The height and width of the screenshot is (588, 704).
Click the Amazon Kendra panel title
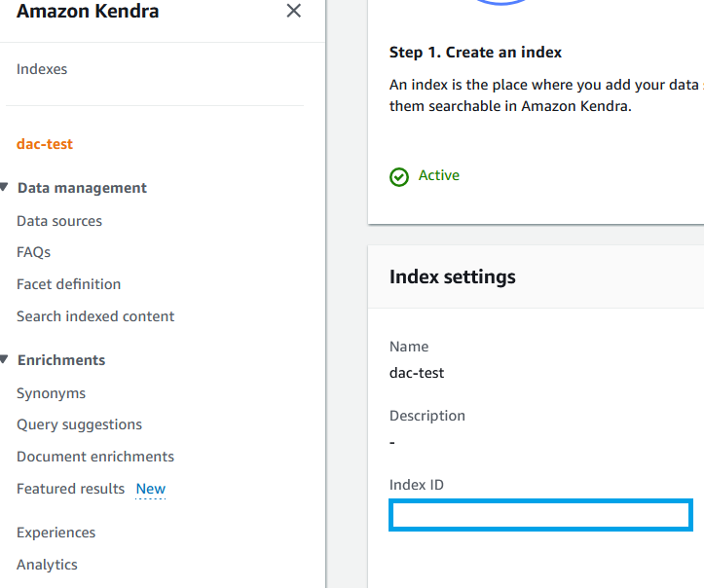pos(88,12)
